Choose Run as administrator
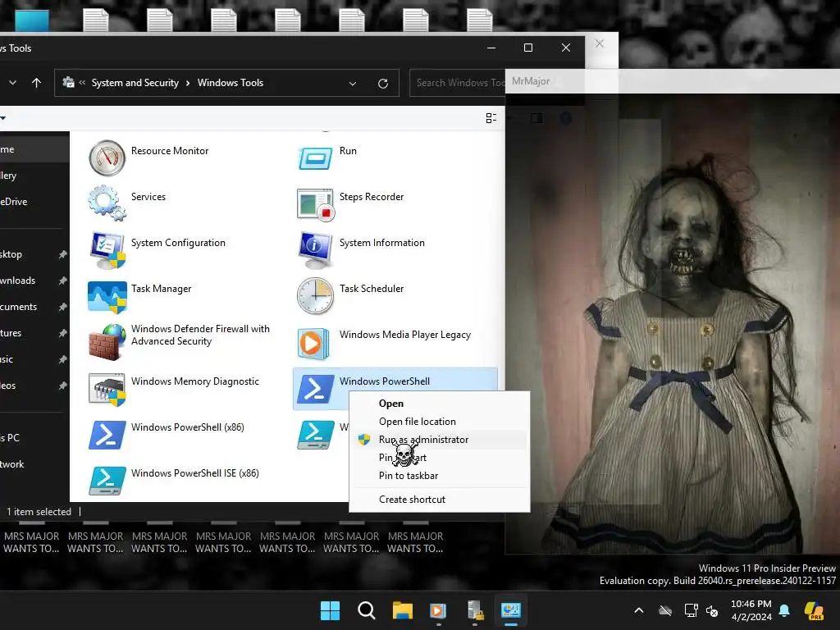This screenshot has height=630, width=840. (440, 440)
